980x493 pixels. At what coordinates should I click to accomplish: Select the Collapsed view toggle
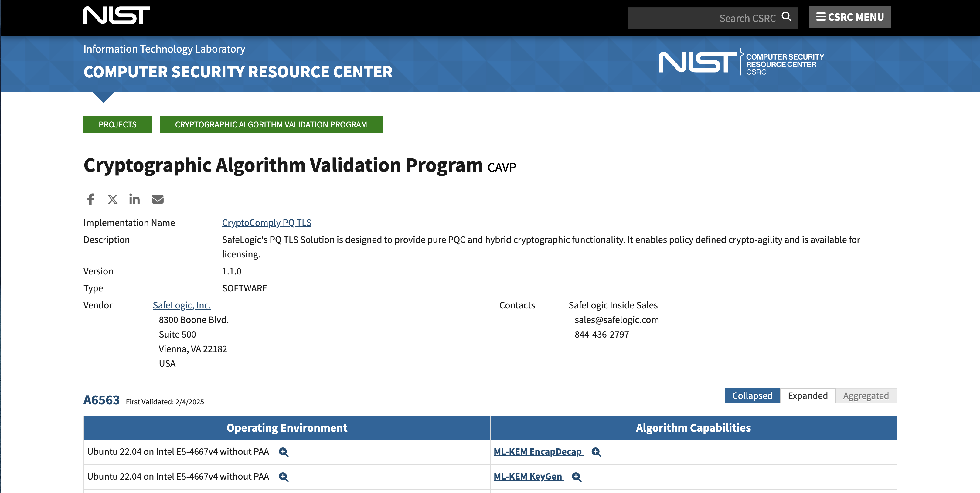point(752,395)
